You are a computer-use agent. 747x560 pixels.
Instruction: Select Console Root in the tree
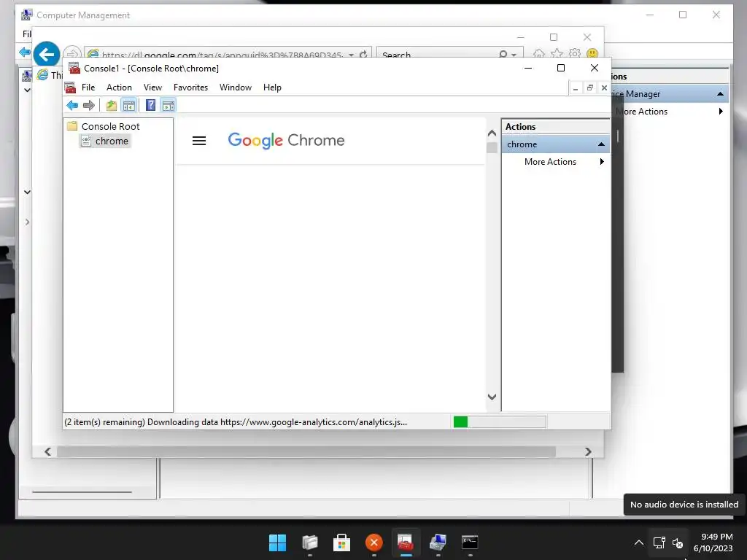click(111, 126)
